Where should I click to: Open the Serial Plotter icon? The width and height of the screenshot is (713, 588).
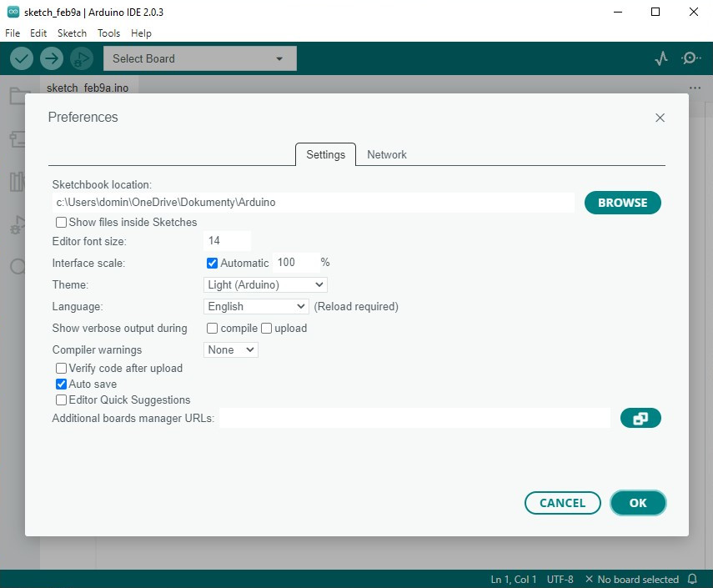coord(661,58)
